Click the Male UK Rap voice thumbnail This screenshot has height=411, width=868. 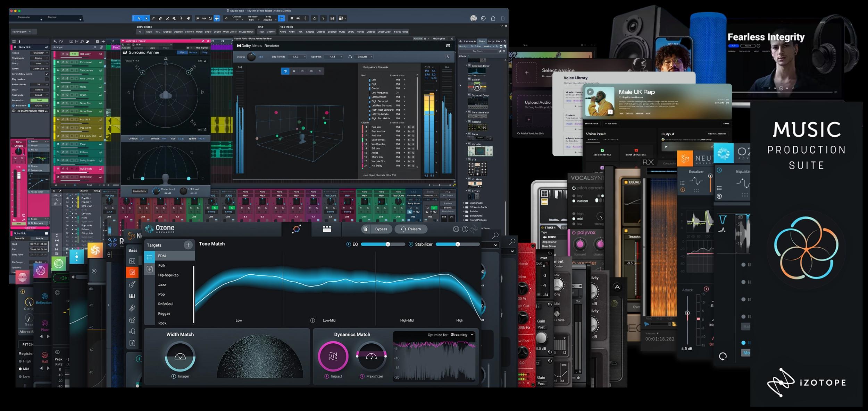click(x=600, y=101)
